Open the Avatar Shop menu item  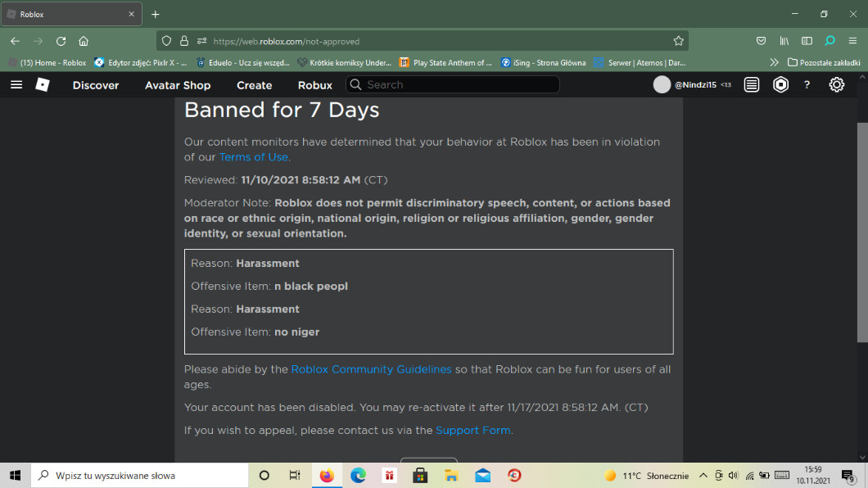point(178,85)
